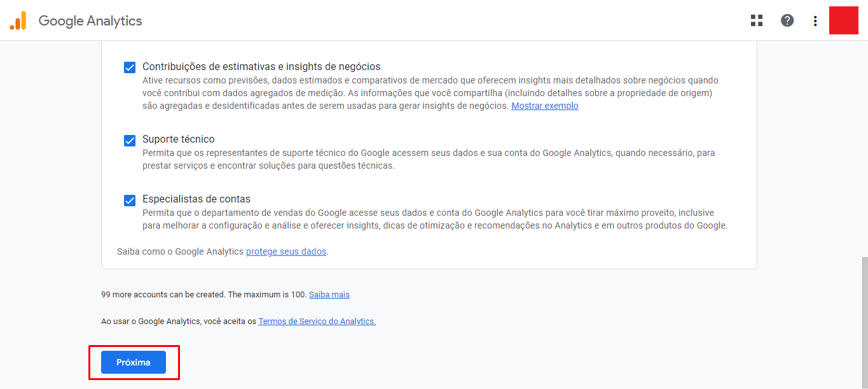This screenshot has height=389, width=868.
Task: Uncheck Contribuições de estimativas e insights checkbox
Action: click(x=130, y=67)
